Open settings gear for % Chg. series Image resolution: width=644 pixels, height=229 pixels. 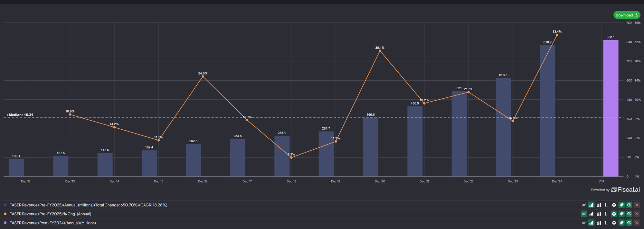coord(614,214)
